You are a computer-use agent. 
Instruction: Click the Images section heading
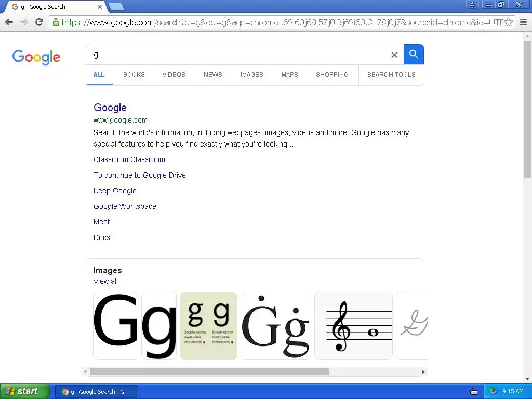pyautogui.click(x=108, y=270)
